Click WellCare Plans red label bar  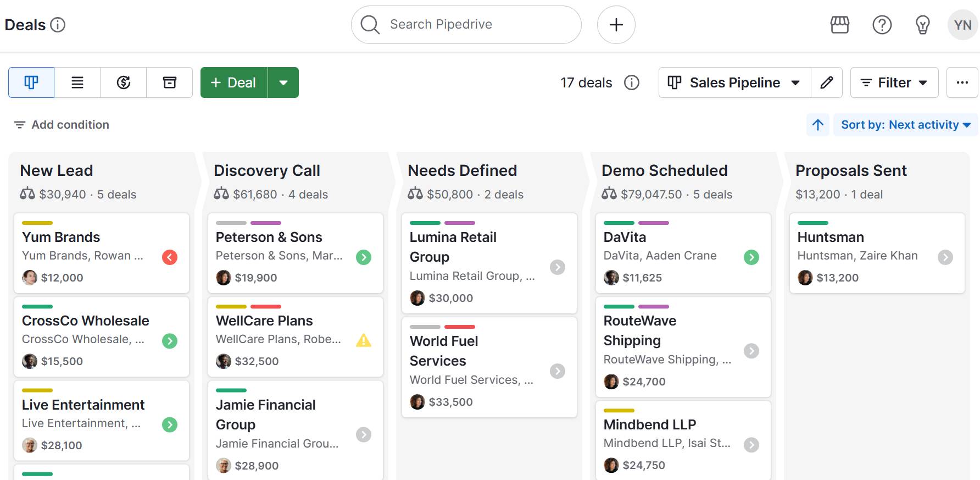click(266, 306)
